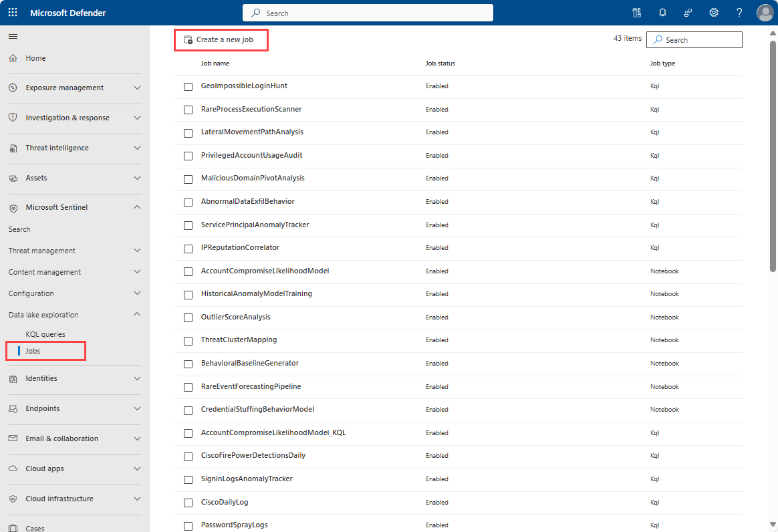Open Endpoints section label
This screenshot has width=778, height=532.
click(43, 408)
